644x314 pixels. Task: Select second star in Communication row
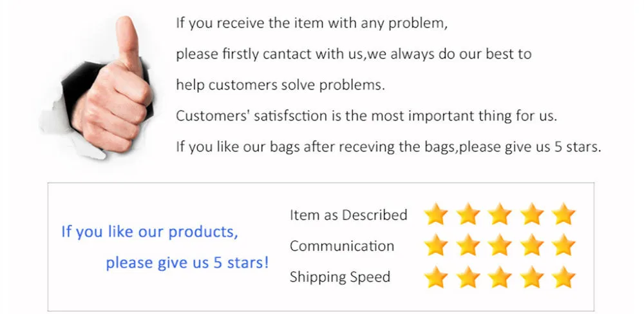pos(468,246)
